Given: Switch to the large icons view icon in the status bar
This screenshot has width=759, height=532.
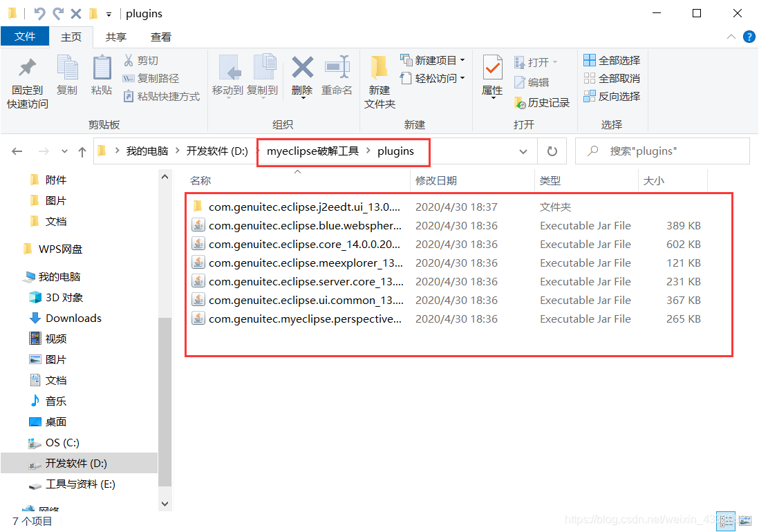Looking at the screenshot, I should coord(745,521).
